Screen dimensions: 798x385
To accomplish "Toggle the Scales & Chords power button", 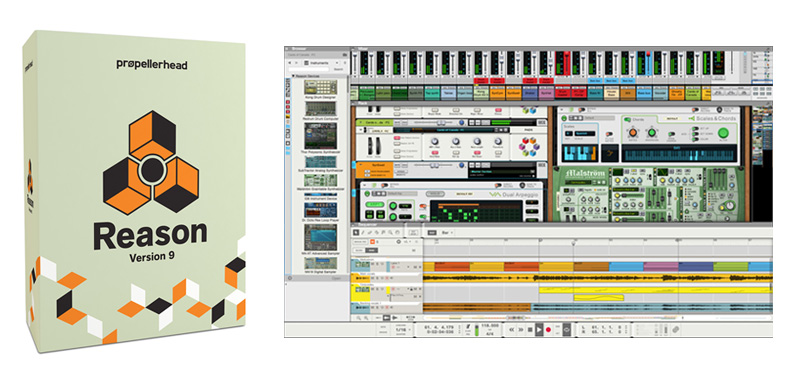I will (564, 118).
